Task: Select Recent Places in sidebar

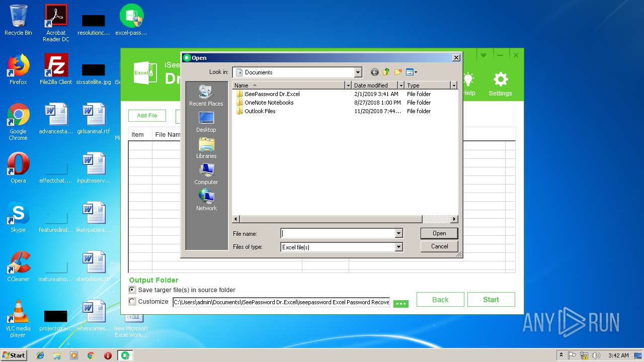Action: click(206, 96)
